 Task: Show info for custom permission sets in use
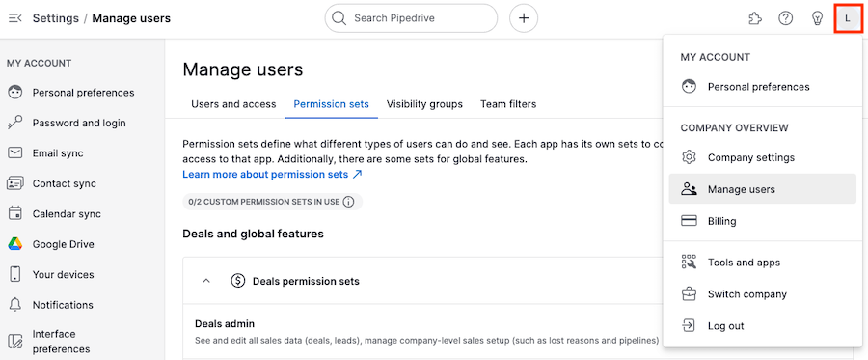(348, 202)
